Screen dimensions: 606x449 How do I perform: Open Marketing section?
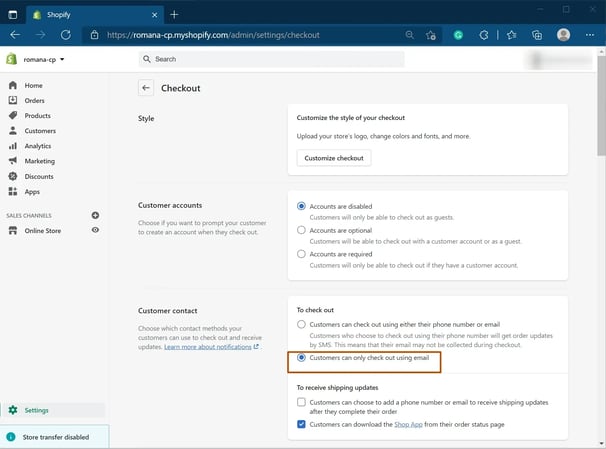point(40,161)
